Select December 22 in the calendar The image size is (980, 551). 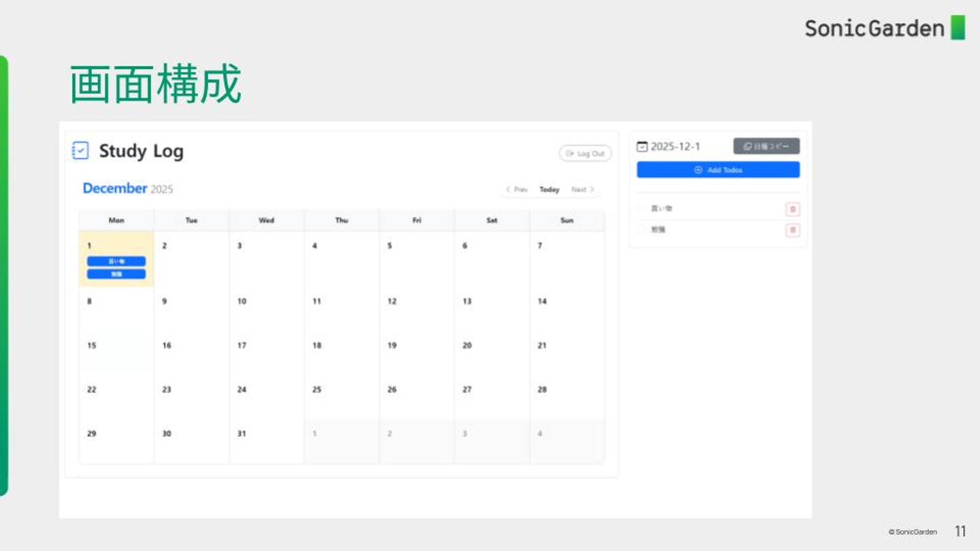[116, 398]
